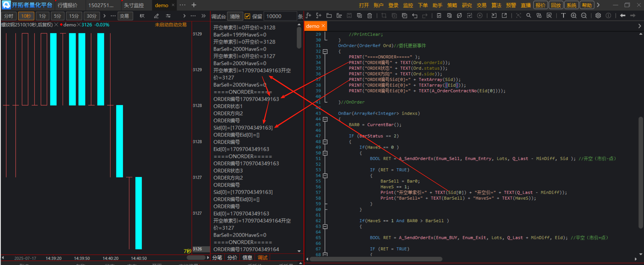Click the refresh-check icon in editor toolbar
Viewport: 644px width, 265px height.
tap(459, 16)
